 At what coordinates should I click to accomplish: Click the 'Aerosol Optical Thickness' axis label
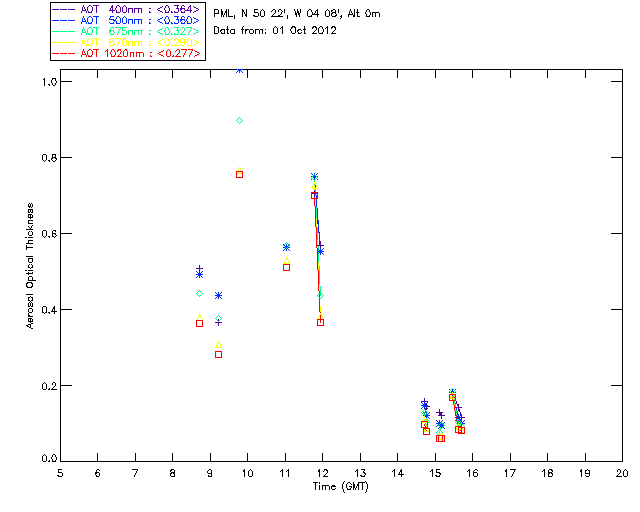(30, 266)
